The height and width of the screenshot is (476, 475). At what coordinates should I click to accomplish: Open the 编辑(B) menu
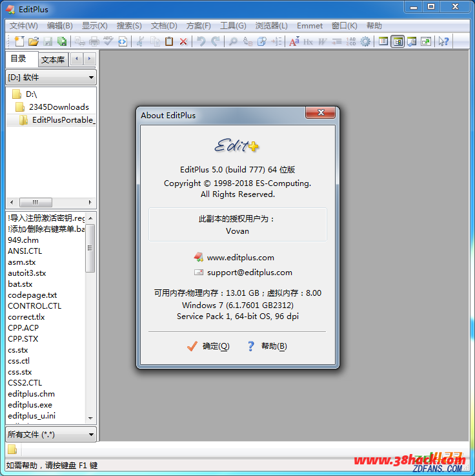[x=60, y=26]
